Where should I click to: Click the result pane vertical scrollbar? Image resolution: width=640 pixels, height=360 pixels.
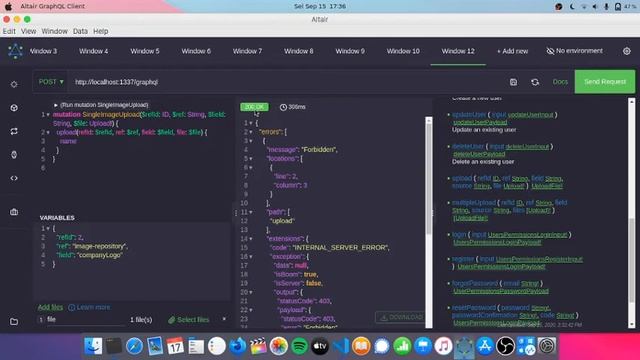click(429, 222)
